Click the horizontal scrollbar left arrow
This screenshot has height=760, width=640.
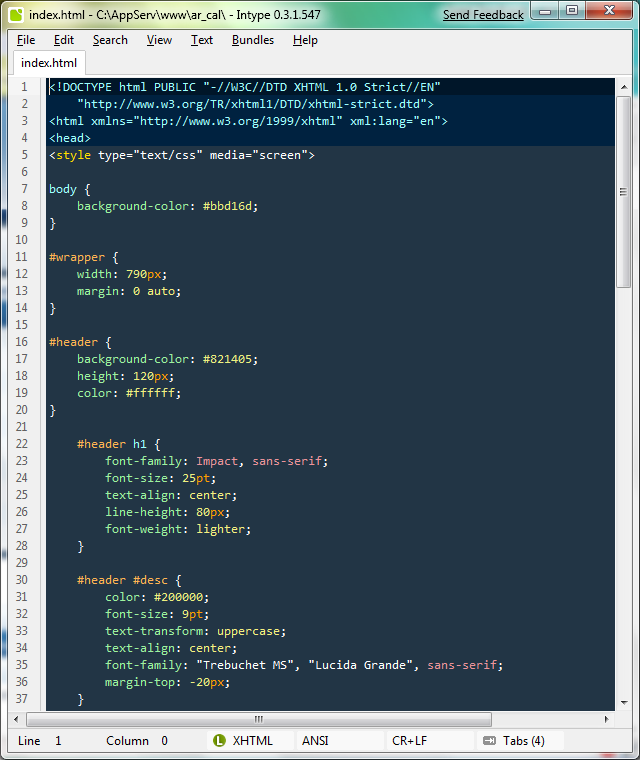pos(16,719)
